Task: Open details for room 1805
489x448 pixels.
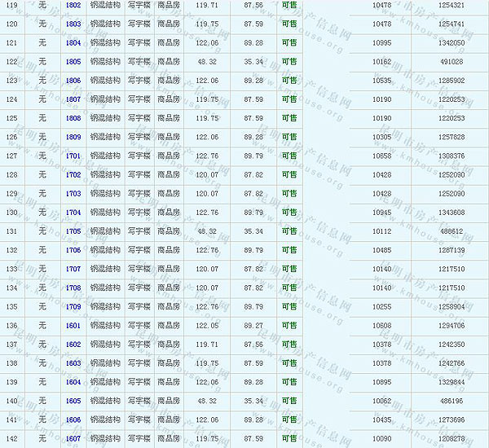Action: point(73,61)
